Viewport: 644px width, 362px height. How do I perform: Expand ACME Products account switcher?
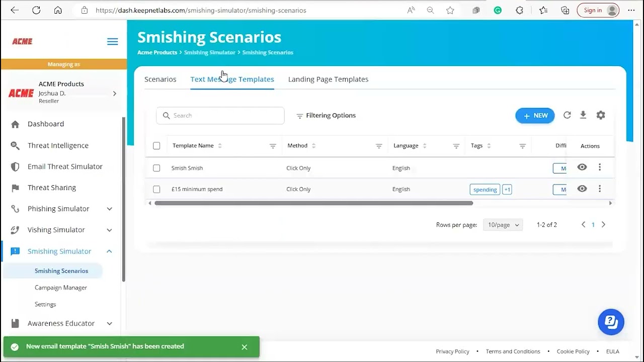(114, 93)
